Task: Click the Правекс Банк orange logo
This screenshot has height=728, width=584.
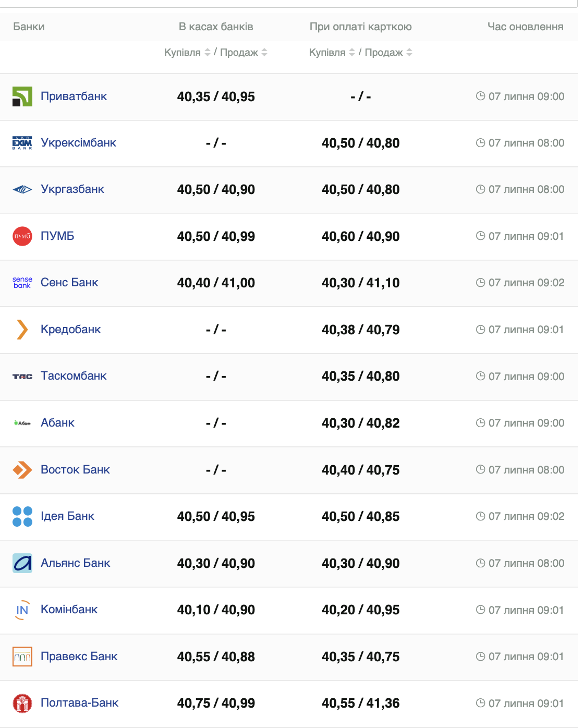Action: 22,657
